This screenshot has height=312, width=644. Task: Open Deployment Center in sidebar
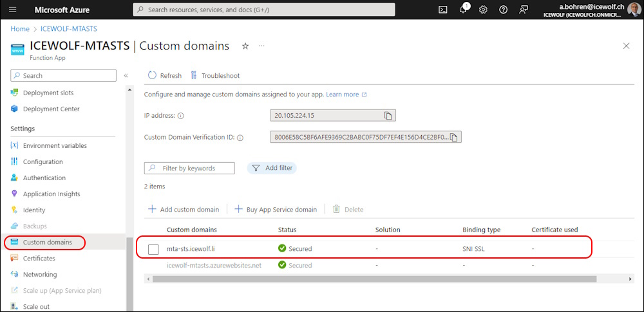[x=52, y=109]
